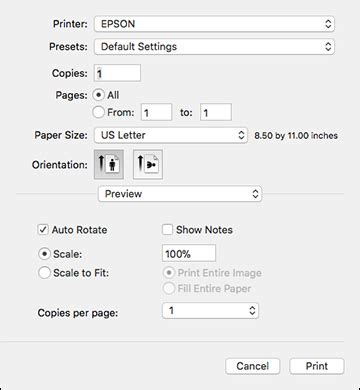
Task: Click the Scale percentage field
Action: click(x=189, y=253)
